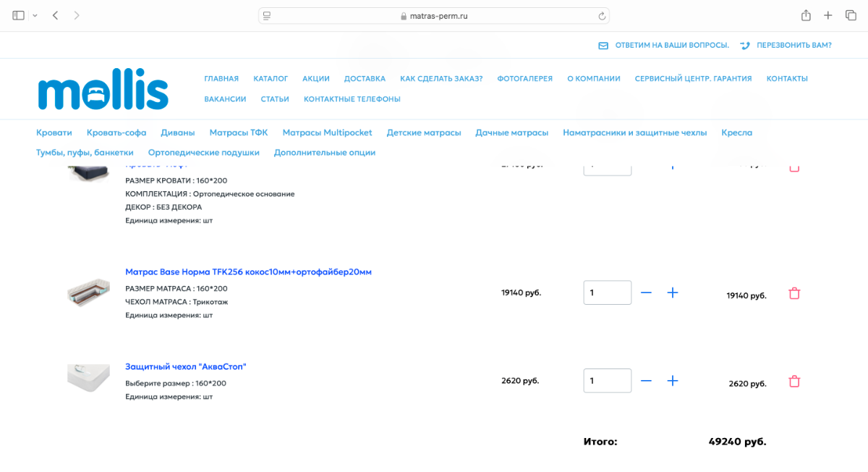868x472 pixels.
Task: Open 'Сервисный центр. Гарантия' page
Action: tap(693, 78)
